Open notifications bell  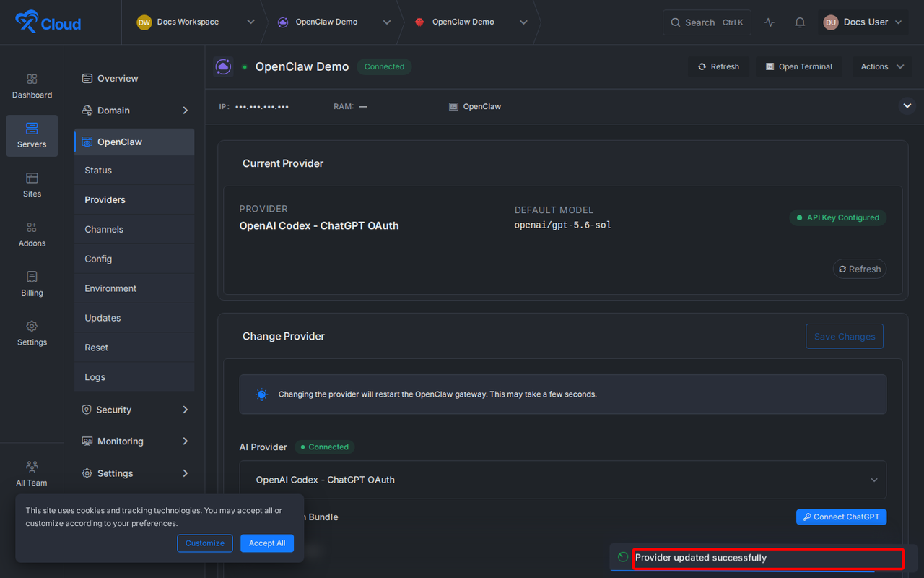(800, 22)
